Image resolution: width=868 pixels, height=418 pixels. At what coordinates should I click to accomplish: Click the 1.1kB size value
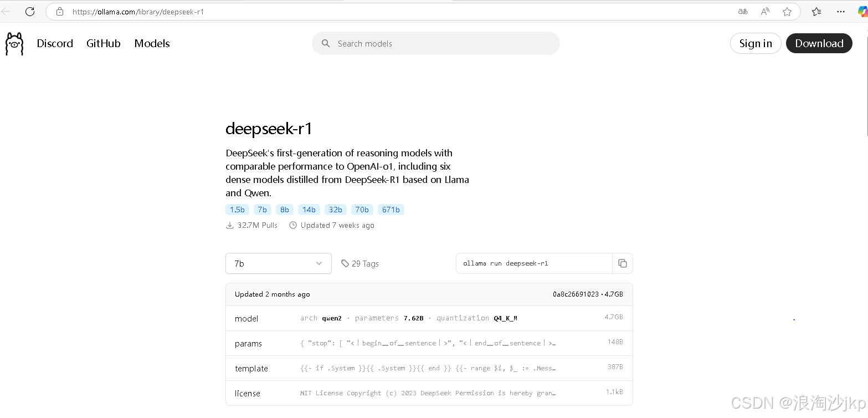(614, 392)
